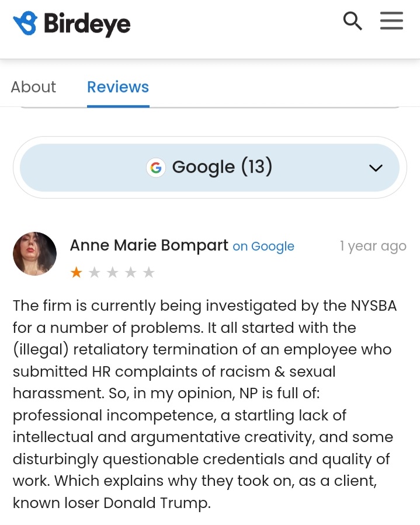This screenshot has width=420, height=525.
Task: Click the dropdown chevron arrow
Action: point(376,168)
